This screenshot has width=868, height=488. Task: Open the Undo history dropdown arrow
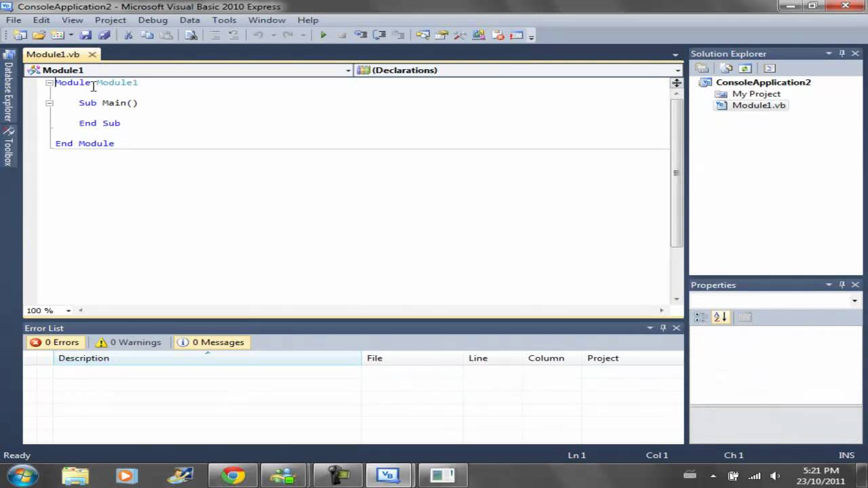(x=273, y=35)
